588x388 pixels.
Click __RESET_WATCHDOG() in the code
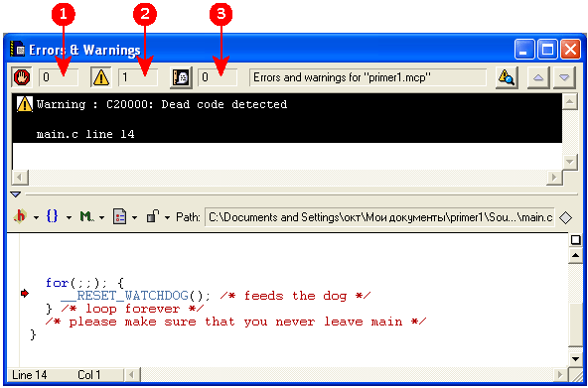[x=136, y=296]
